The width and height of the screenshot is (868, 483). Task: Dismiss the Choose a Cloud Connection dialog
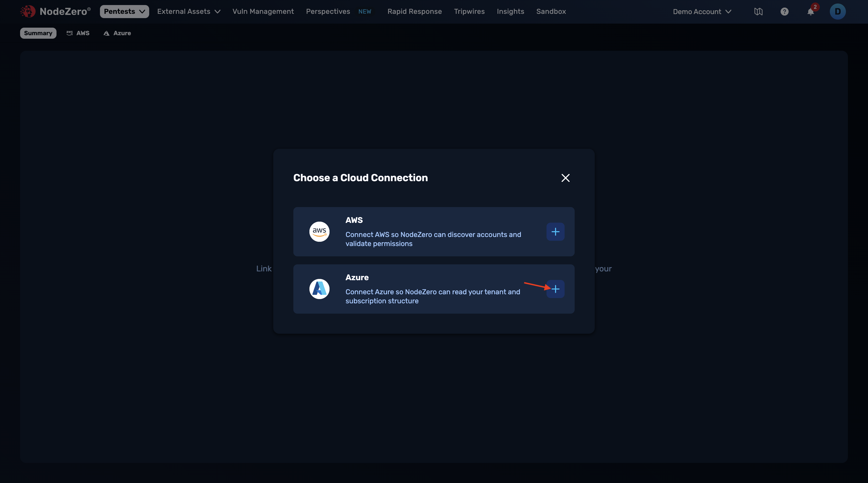pos(565,178)
